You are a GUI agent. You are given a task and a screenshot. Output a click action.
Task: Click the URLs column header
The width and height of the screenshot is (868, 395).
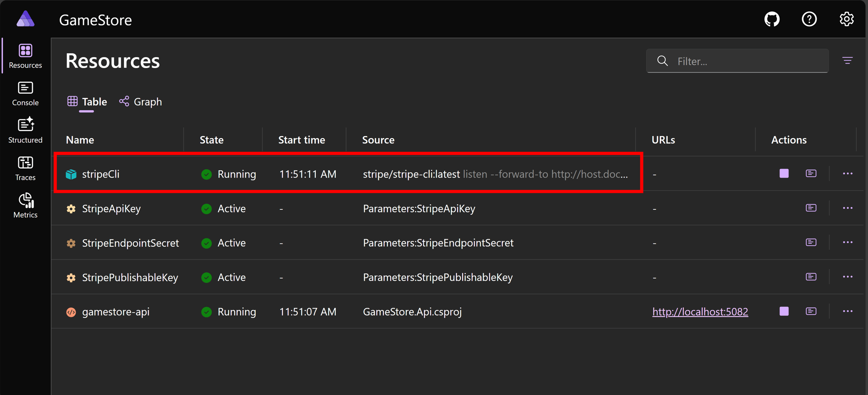663,140
